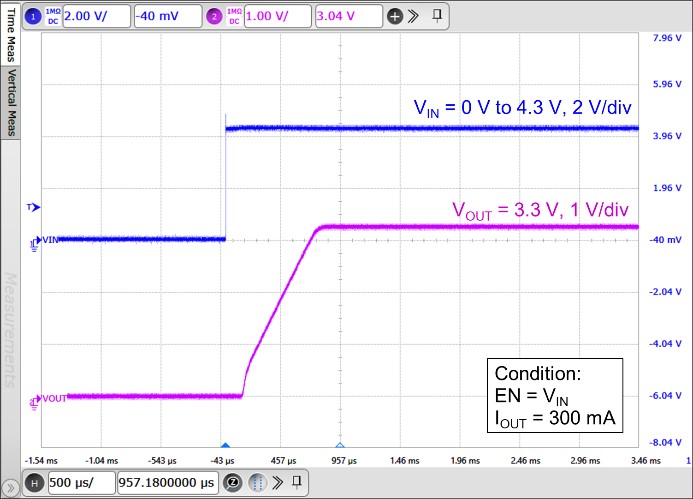
Task: Expand more options in horizontal toolbar
Action: [x=278, y=483]
